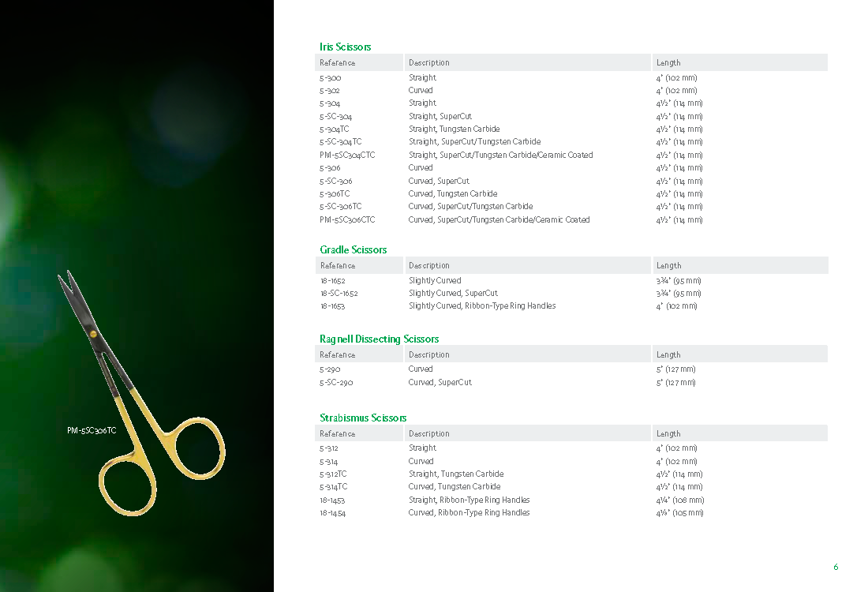
Task: Click the Iris Scissors section heading
Action: [345, 47]
